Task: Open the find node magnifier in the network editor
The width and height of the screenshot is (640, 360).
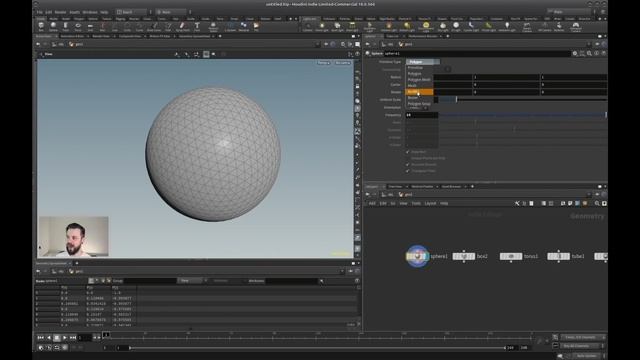Action: (597, 203)
